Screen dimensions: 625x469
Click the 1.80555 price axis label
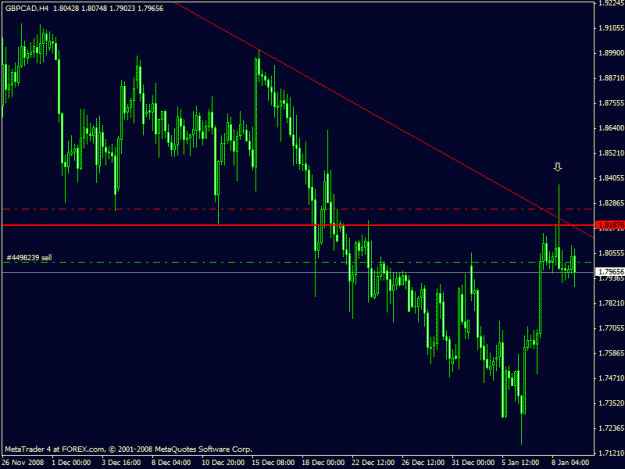click(611, 253)
